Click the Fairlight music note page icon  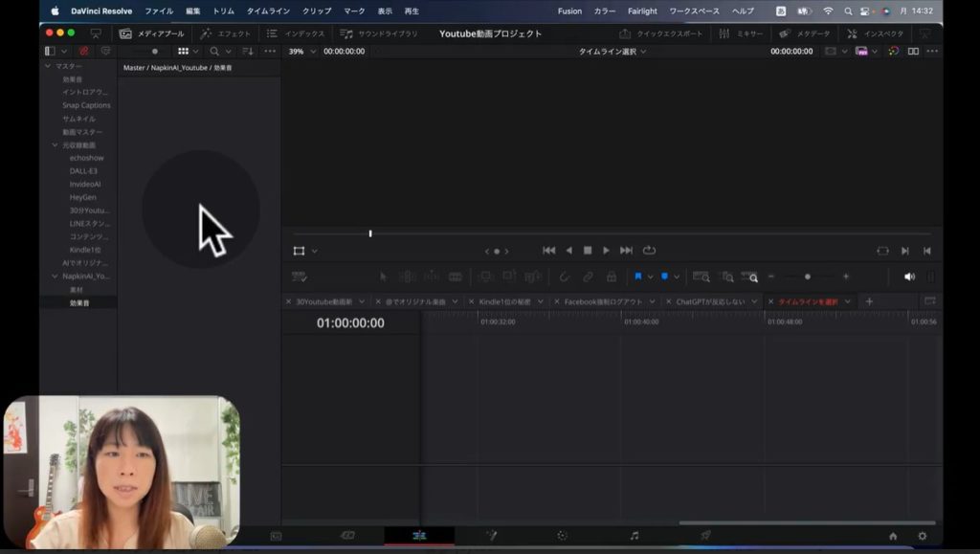pyautogui.click(x=634, y=536)
